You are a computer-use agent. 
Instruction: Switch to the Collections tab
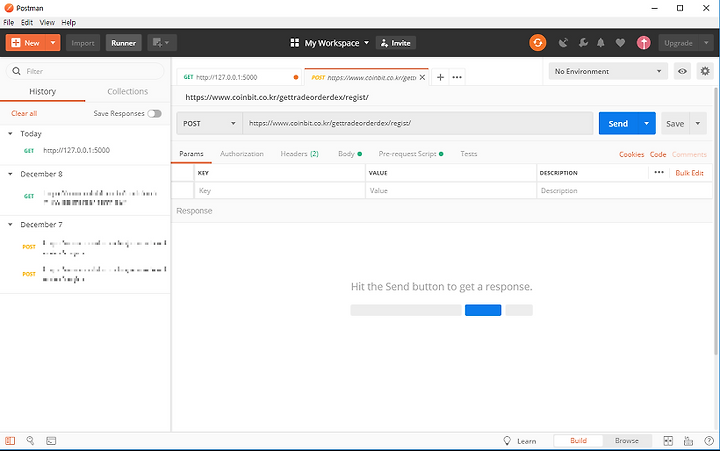[128, 91]
